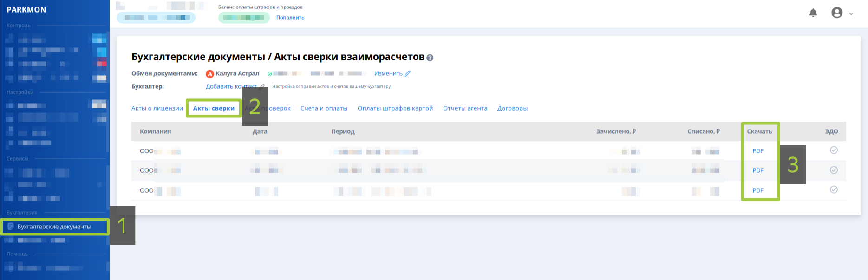Toggle the ЭДО checkmark in the second row
Viewport: 868px width, 280px height.
[x=834, y=170]
